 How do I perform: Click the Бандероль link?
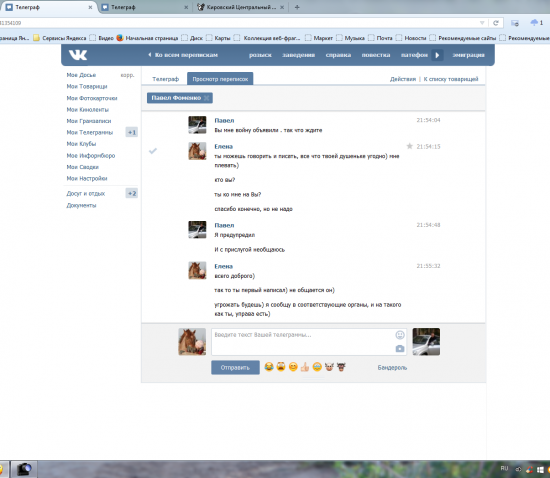(392, 368)
